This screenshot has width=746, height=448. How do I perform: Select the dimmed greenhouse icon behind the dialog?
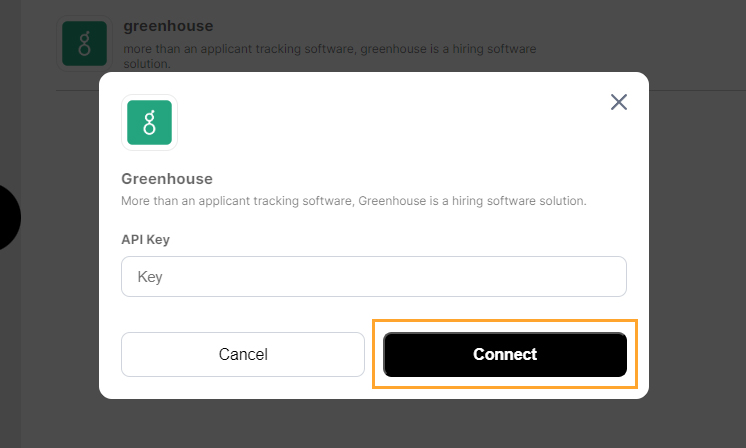(x=85, y=43)
